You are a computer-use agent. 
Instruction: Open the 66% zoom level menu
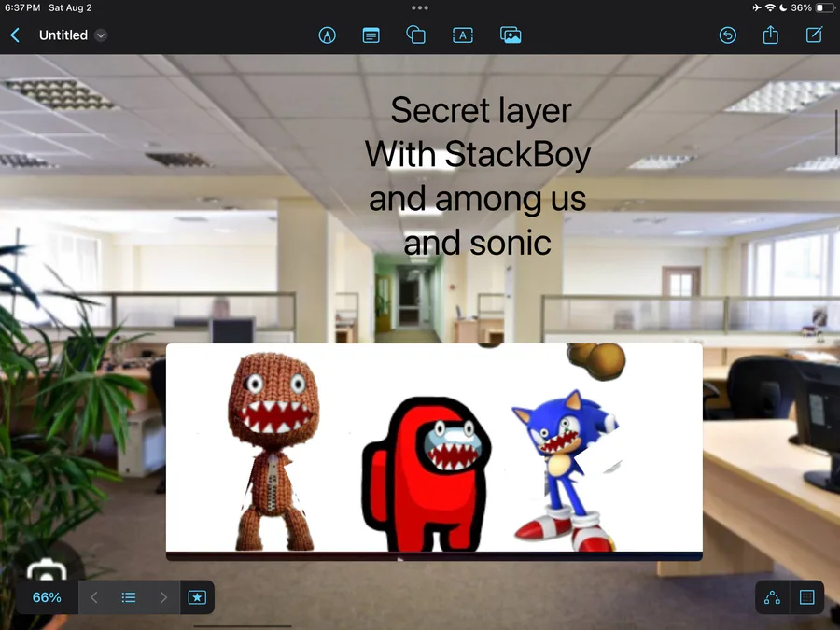click(x=47, y=597)
